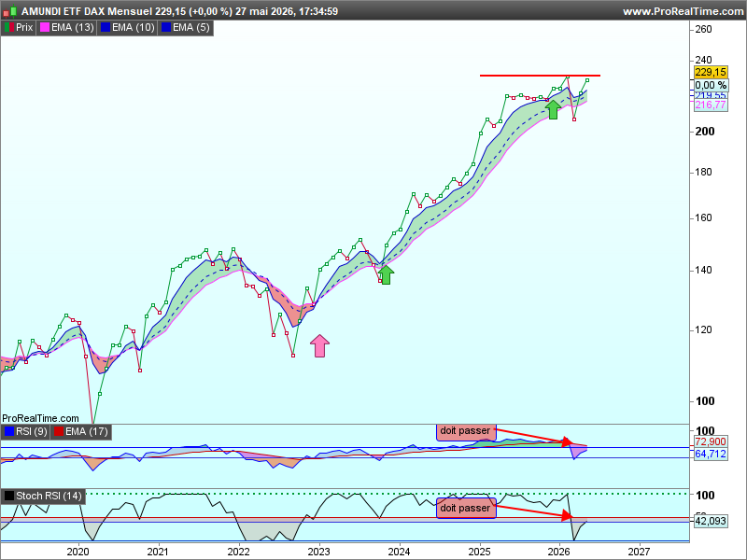Open the RSI (9) indicator label

point(32,431)
